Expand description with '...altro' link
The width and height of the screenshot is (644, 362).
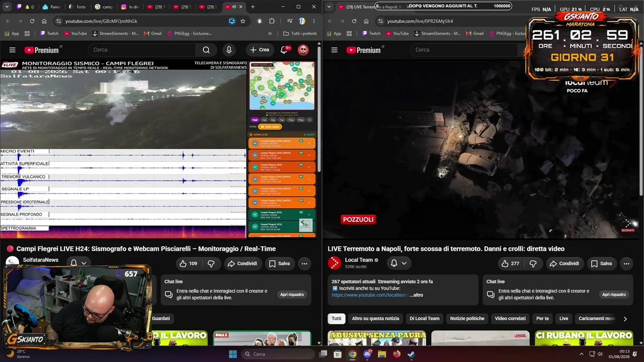(417, 295)
